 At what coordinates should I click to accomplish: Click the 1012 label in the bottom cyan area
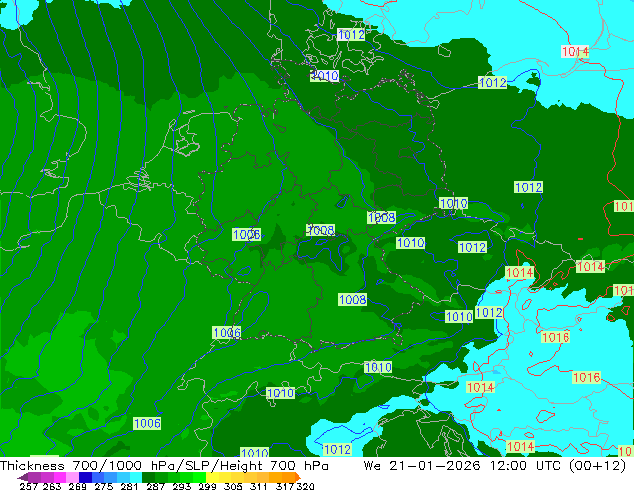[337, 449]
